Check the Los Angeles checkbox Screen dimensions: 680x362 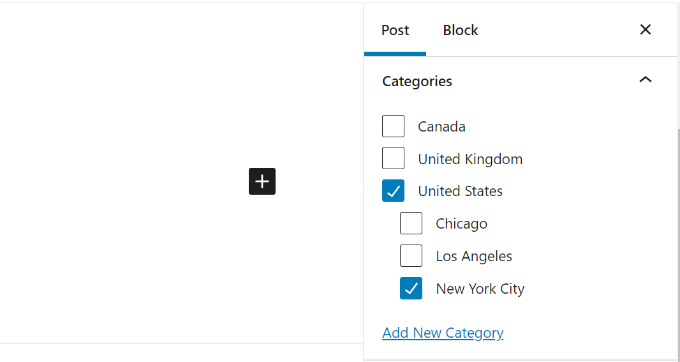click(x=411, y=256)
